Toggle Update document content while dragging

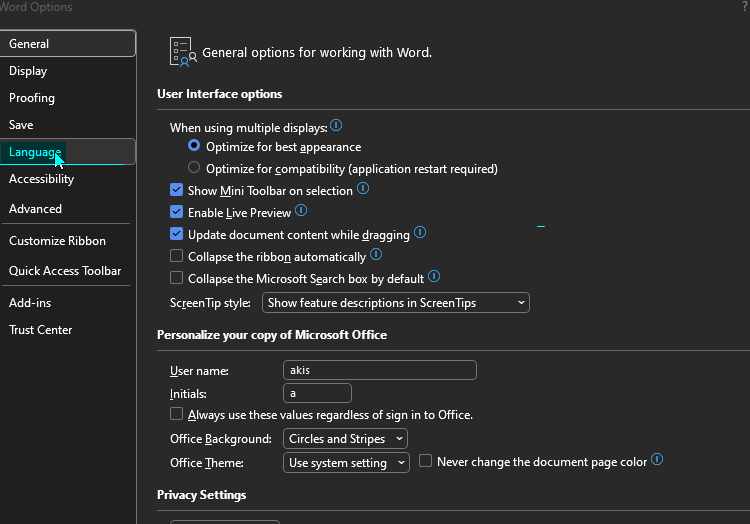(176, 234)
